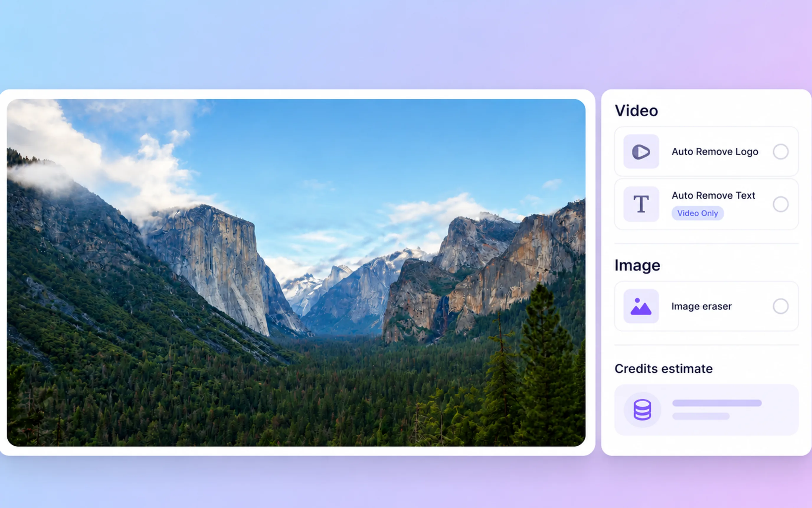Select the Auto Remove Logo radio button
812x508 pixels.
[x=780, y=152]
